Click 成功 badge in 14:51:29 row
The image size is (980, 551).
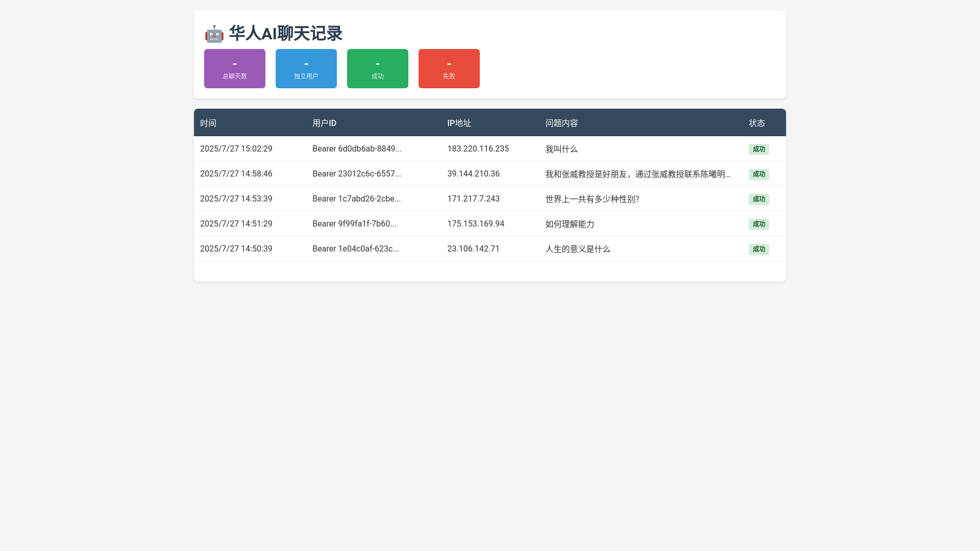click(759, 224)
